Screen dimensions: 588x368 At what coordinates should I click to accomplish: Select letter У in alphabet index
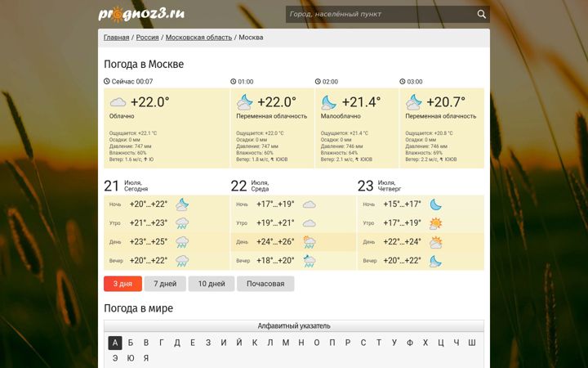point(394,343)
